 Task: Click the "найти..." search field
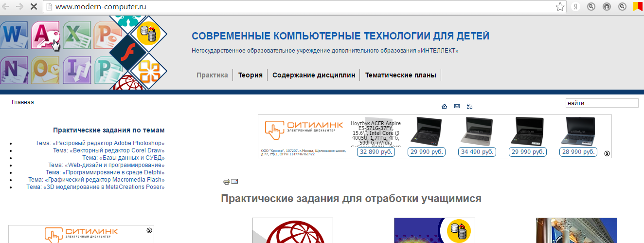602,103
